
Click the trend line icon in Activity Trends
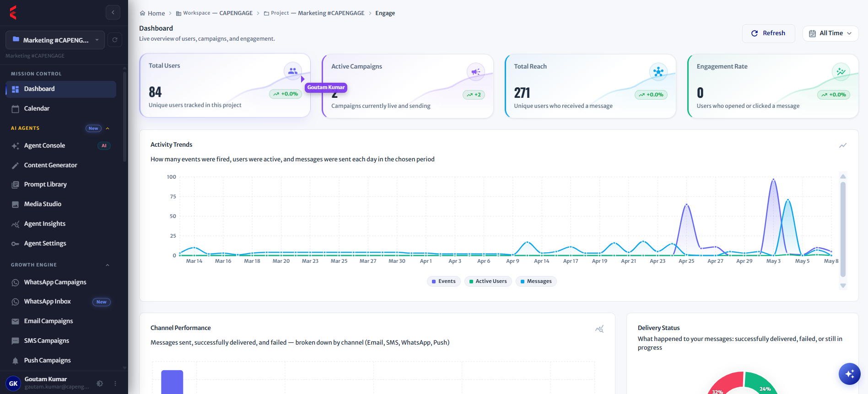click(x=843, y=145)
